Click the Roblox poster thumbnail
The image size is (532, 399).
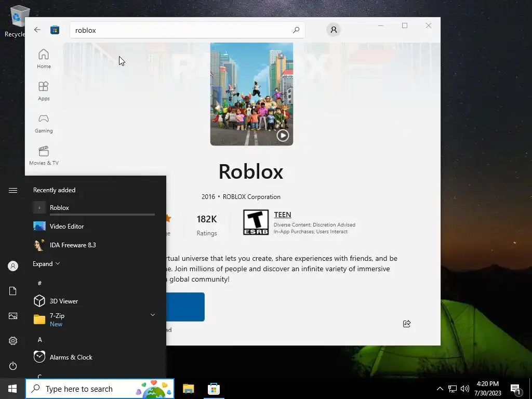[x=251, y=94]
